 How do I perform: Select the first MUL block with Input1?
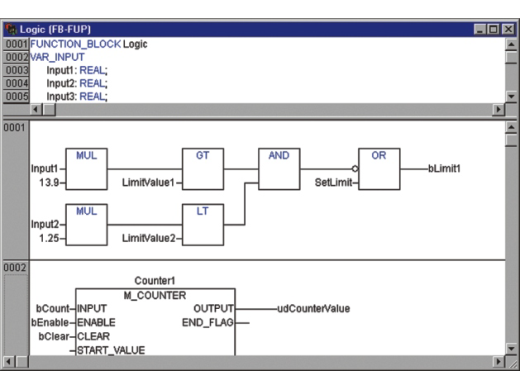86,169
